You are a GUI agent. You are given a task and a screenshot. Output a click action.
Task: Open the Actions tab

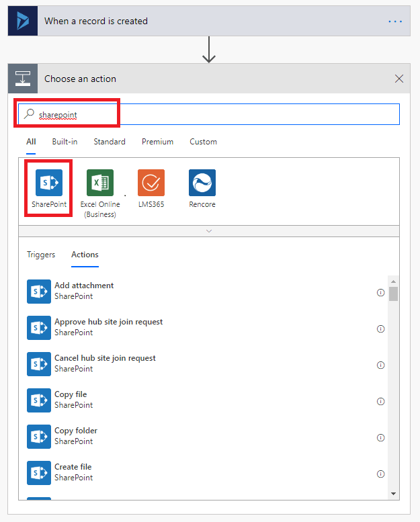point(85,255)
